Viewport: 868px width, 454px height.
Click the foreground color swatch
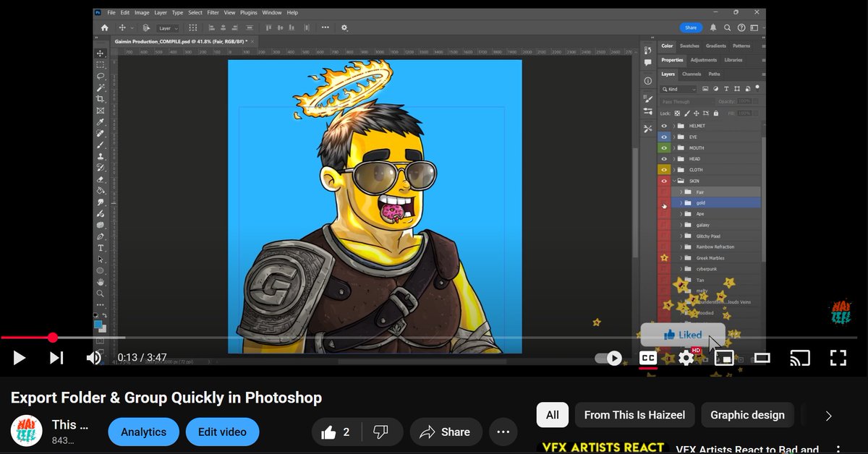click(x=98, y=325)
